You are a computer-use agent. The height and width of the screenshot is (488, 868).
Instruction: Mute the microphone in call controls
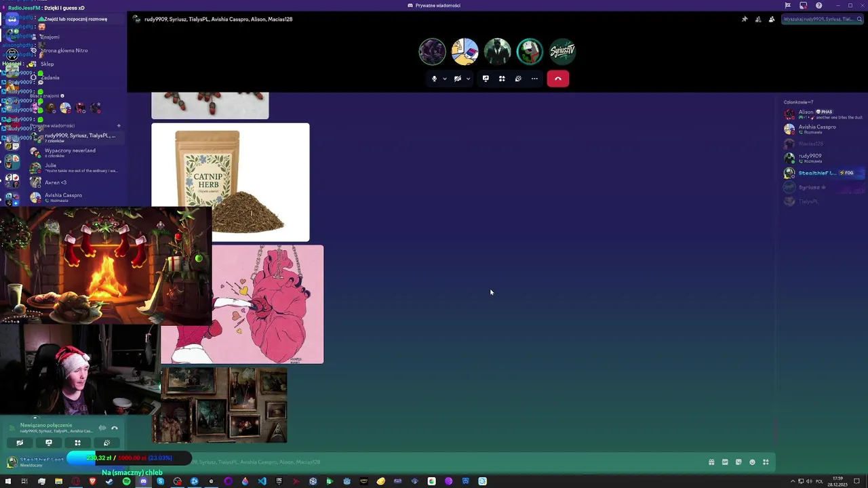click(434, 79)
